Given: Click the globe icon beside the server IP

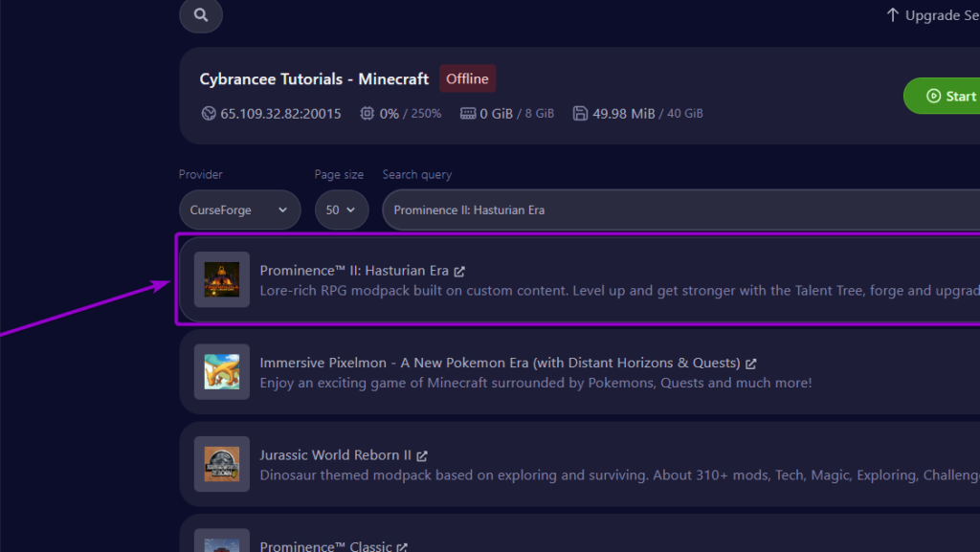Looking at the screenshot, I should (209, 112).
